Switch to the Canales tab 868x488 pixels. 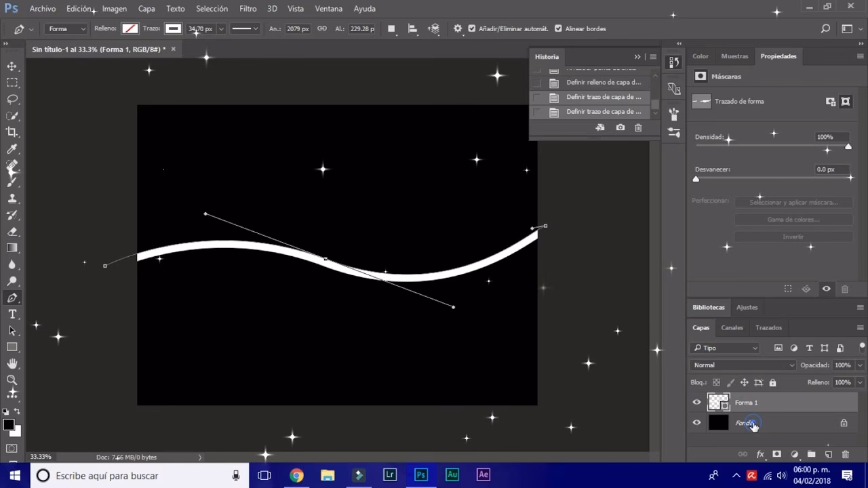coord(732,327)
